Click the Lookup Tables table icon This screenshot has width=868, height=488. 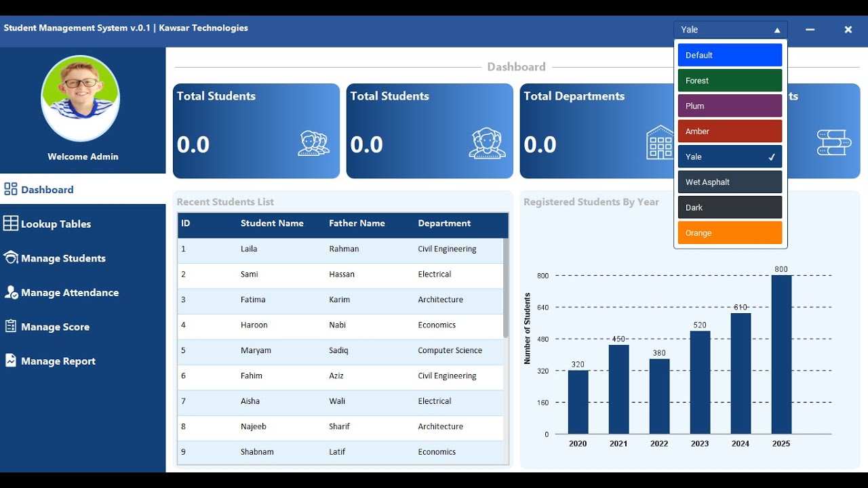coord(11,224)
